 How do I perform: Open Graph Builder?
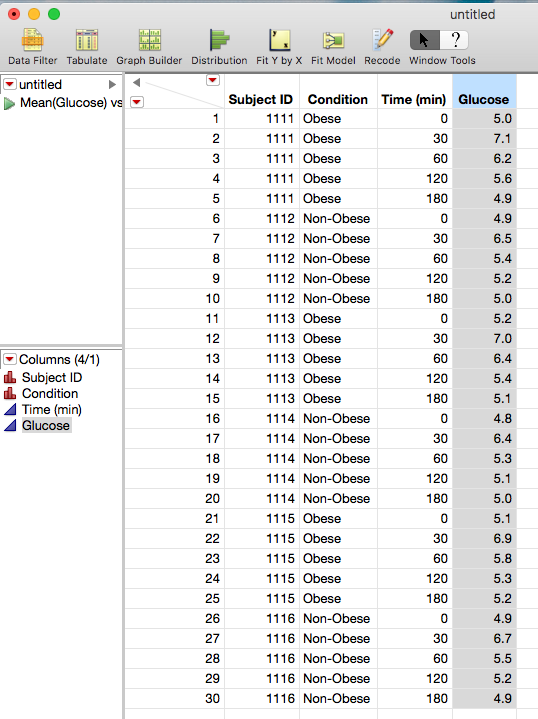tap(149, 47)
